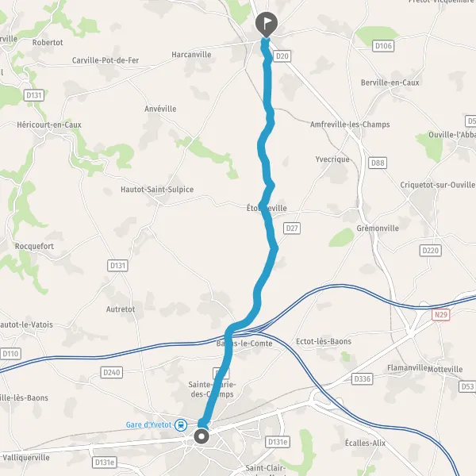Click the D240 road shield
476x476 pixels.
[x=112, y=373]
